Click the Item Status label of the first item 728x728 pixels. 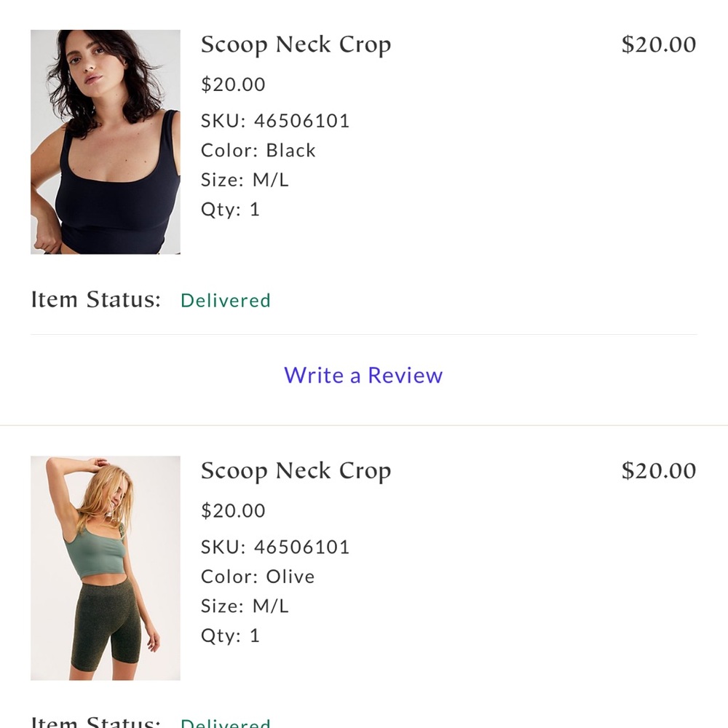point(98,299)
